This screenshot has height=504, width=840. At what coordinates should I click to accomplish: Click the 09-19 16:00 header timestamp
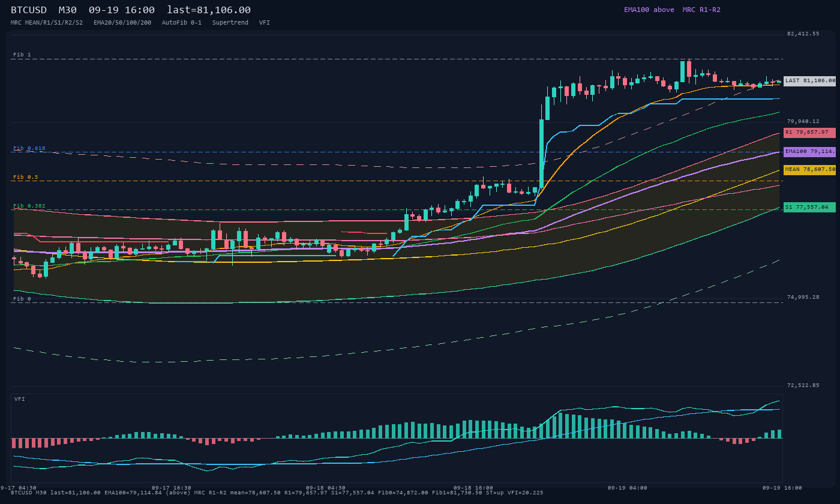(x=122, y=10)
